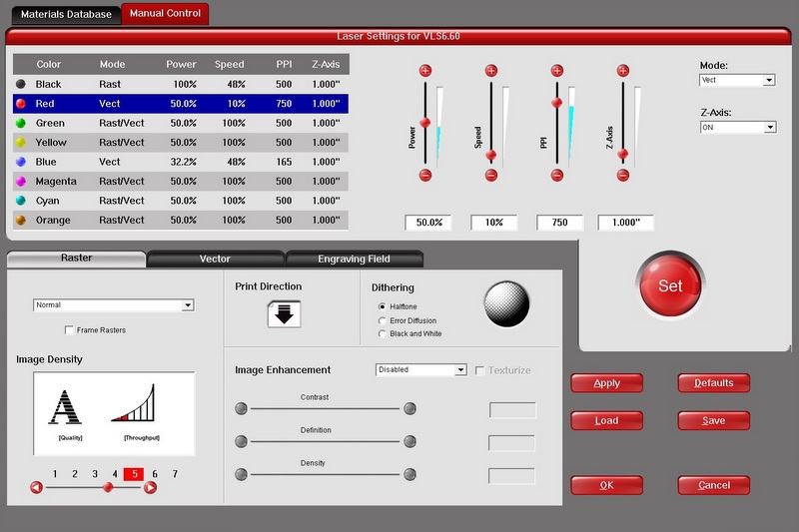Click the Quality letter A image
This screenshot has width=799, height=532.
[x=65, y=407]
